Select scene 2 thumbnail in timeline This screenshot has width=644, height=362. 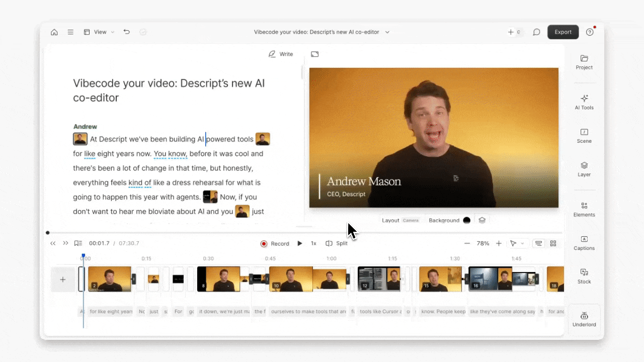coord(110,279)
